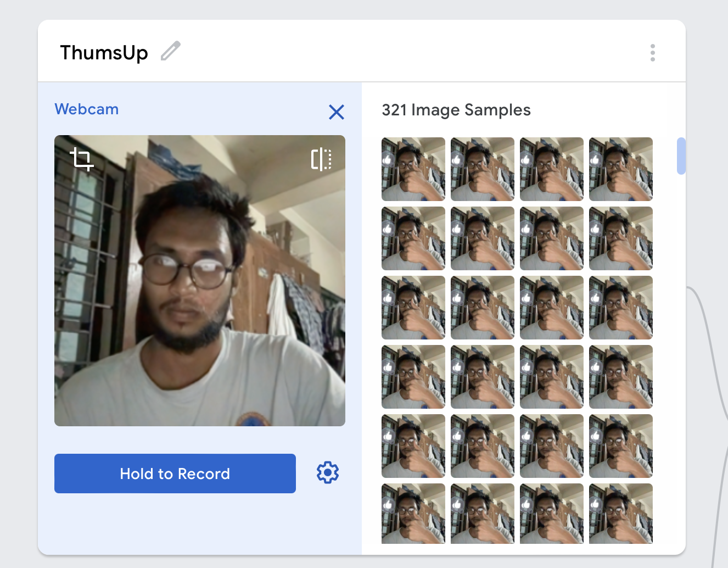Viewport: 728px width, 568px height.
Task: Select the first sample thumbnail in top row
Action: (413, 169)
